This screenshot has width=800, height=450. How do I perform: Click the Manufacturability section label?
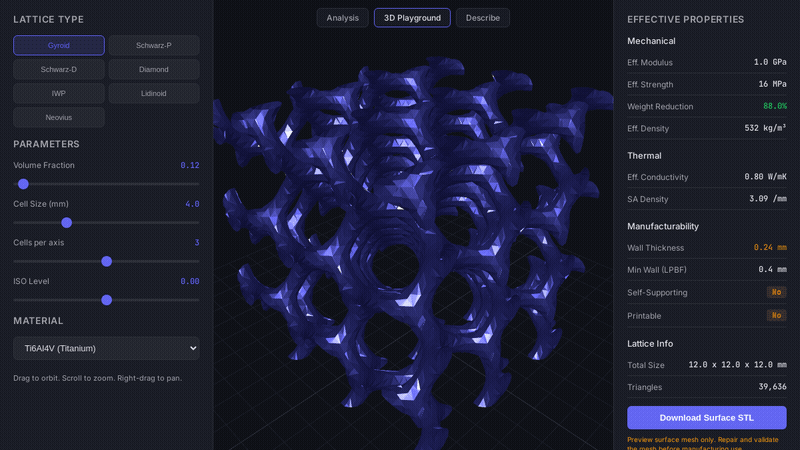tap(663, 226)
